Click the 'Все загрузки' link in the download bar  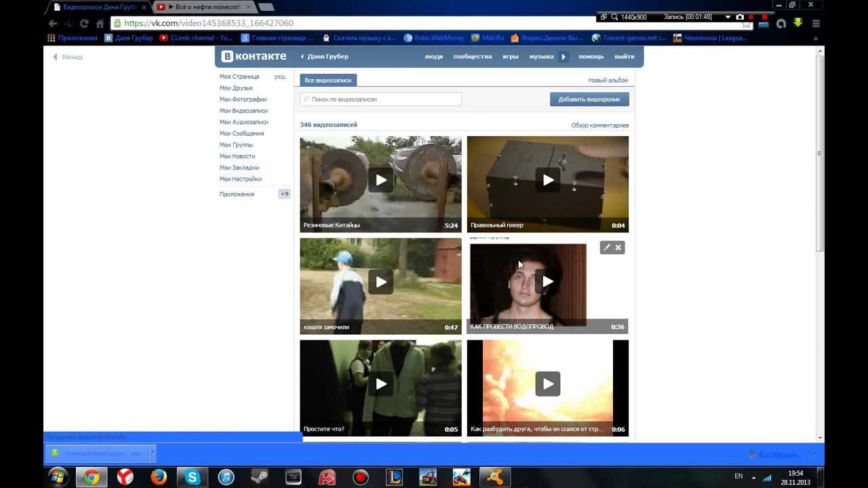779,454
